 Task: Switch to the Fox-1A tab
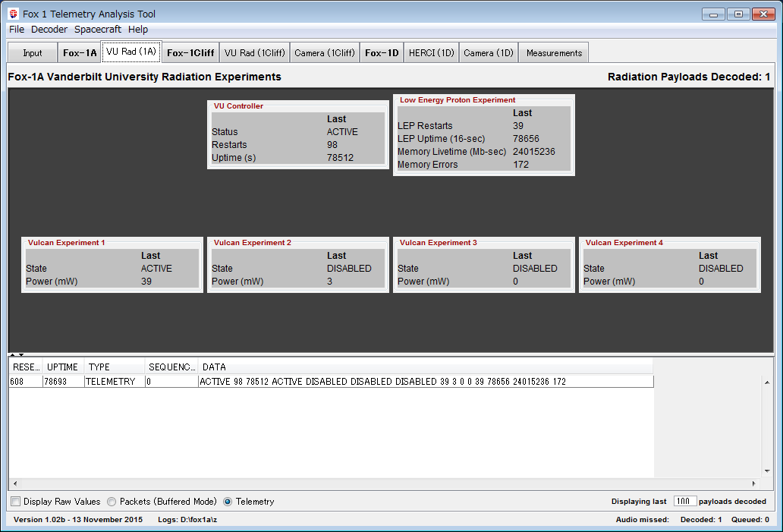click(x=80, y=53)
